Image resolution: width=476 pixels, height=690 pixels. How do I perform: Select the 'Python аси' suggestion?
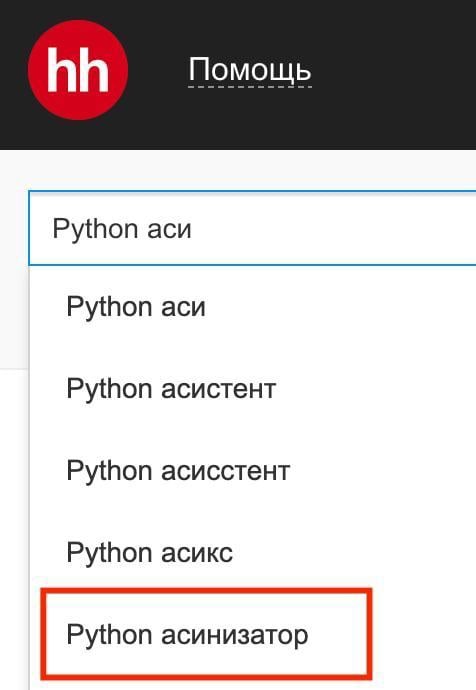pyautogui.click(x=253, y=307)
